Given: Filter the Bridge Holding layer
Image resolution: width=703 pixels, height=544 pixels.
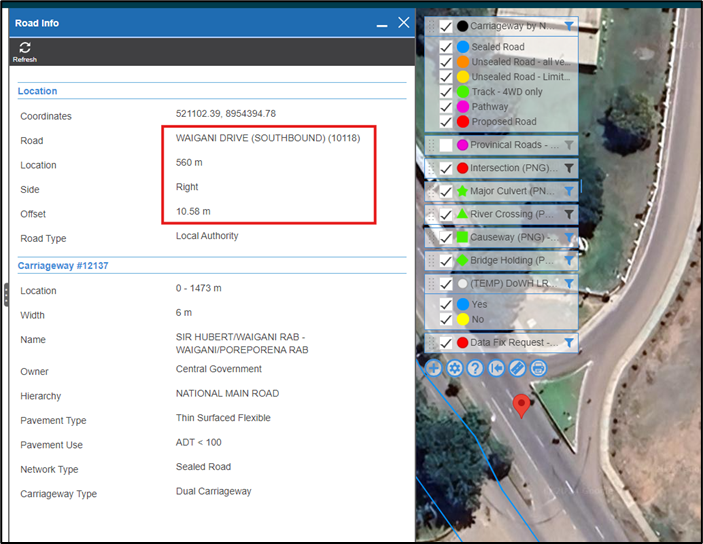Looking at the screenshot, I should tap(568, 261).
